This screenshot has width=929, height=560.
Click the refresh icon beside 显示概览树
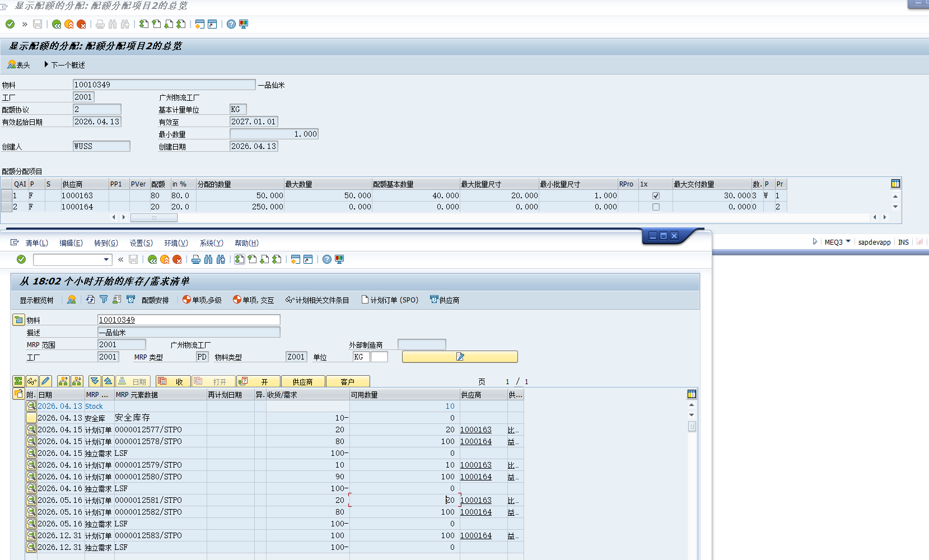(90, 300)
